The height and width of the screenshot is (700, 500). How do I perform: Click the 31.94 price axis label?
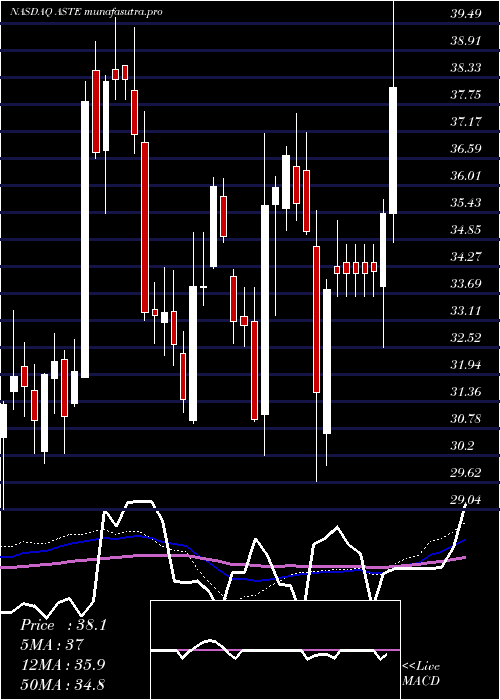tap(466, 365)
